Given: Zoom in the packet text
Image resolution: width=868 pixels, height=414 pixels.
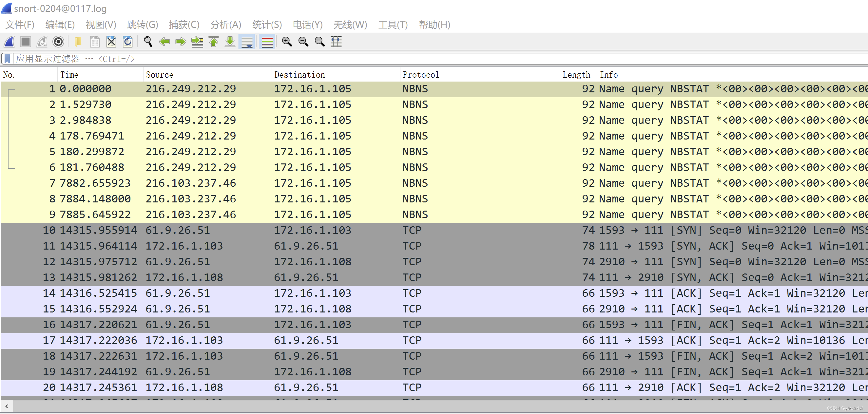Looking at the screenshot, I should 287,42.
